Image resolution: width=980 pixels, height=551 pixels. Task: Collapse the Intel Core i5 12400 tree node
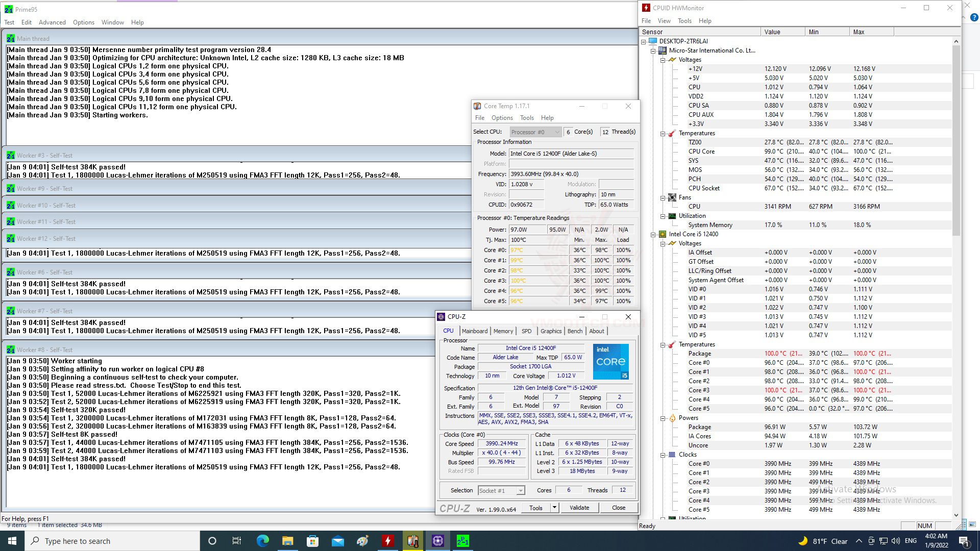point(653,234)
